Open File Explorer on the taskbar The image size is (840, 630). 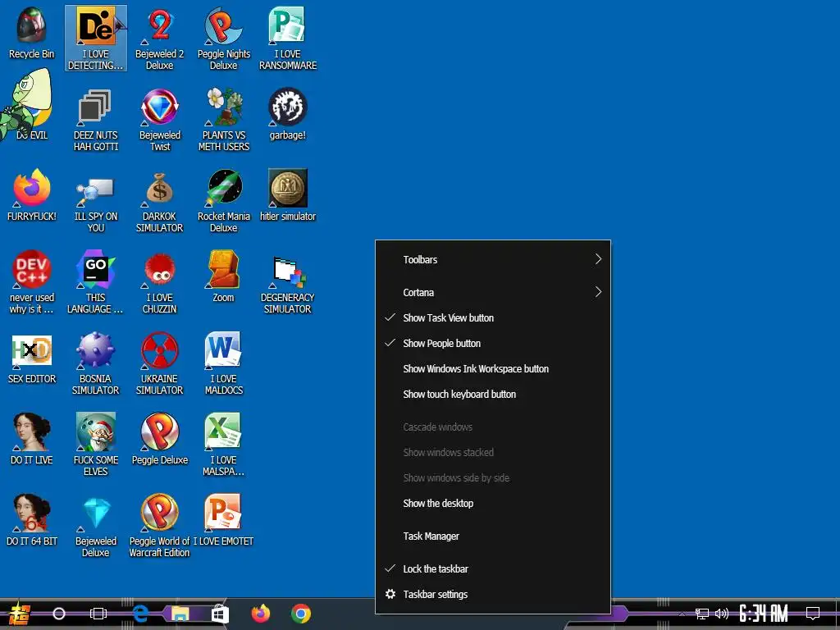pos(180,614)
